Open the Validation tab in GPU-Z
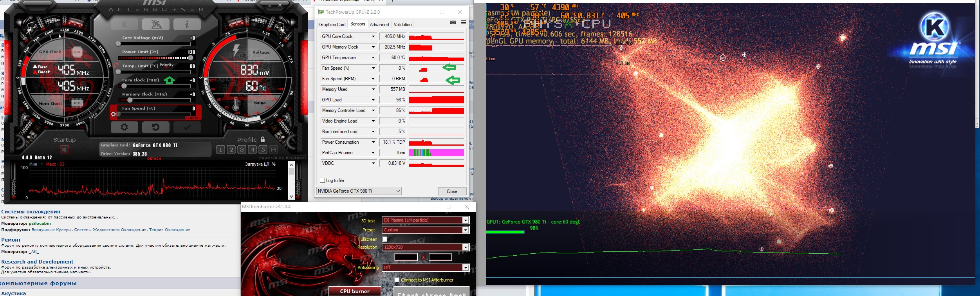 pos(402,25)
